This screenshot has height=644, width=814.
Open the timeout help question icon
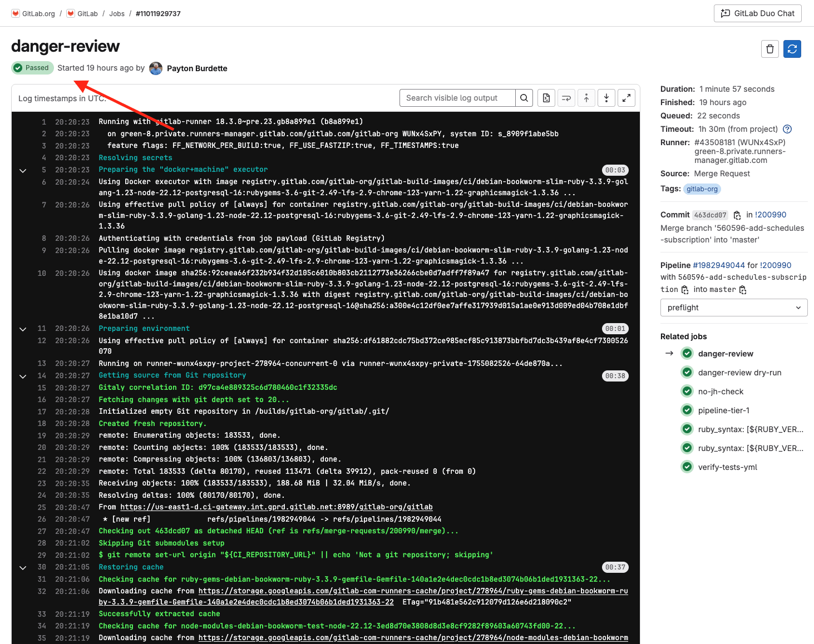pos(787,129)
